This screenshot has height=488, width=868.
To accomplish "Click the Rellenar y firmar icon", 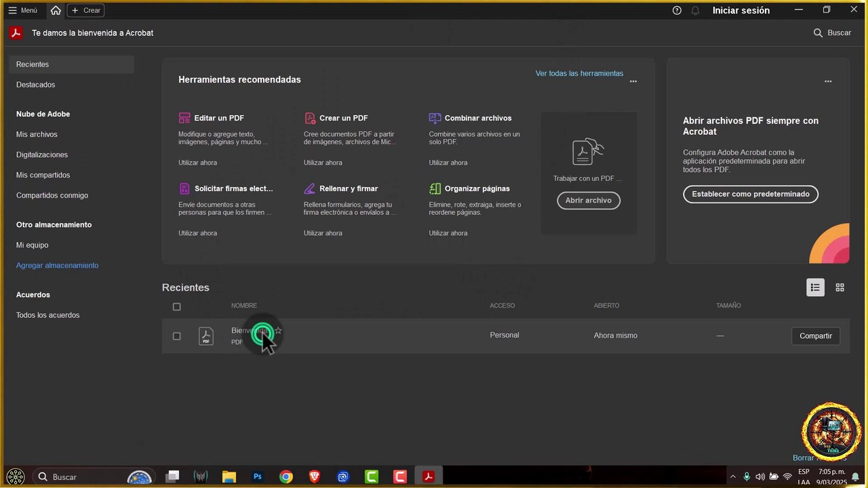I will point(310,188).
